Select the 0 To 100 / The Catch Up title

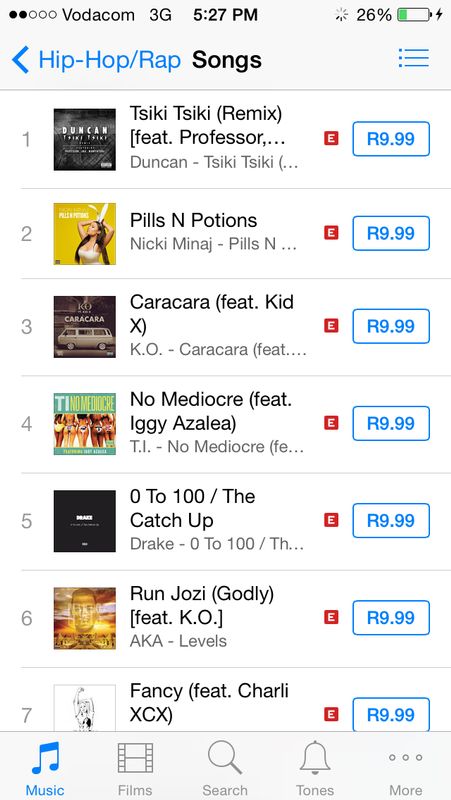coord(193,508)
